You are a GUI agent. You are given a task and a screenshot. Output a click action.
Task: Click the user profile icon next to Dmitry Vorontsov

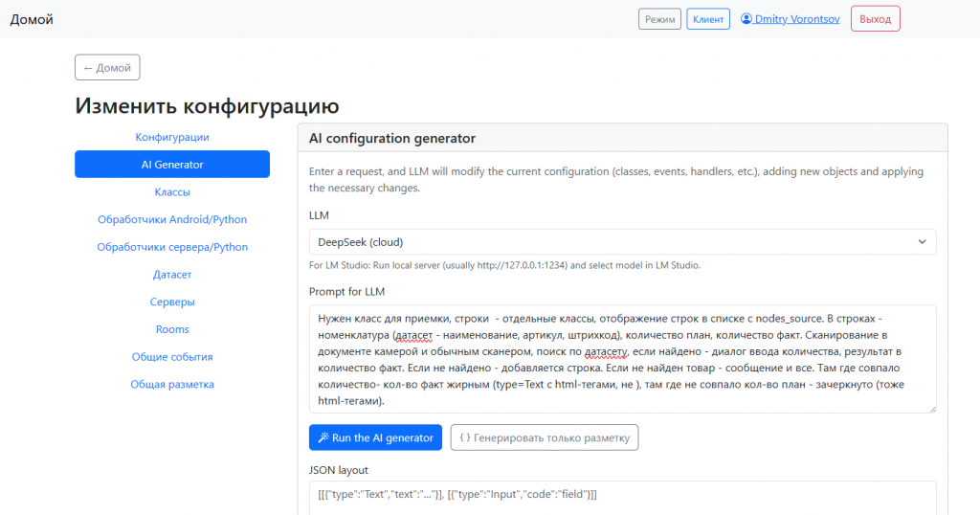(x=746, y=18)
